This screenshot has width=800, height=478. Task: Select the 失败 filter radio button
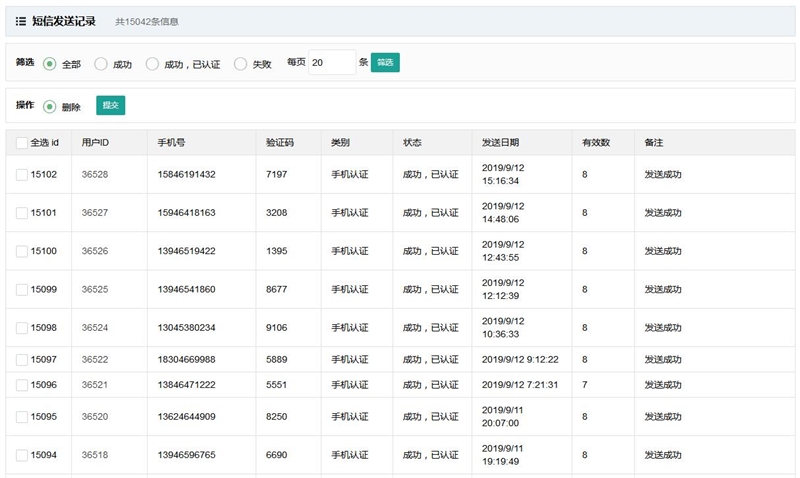tap(240, 64)
